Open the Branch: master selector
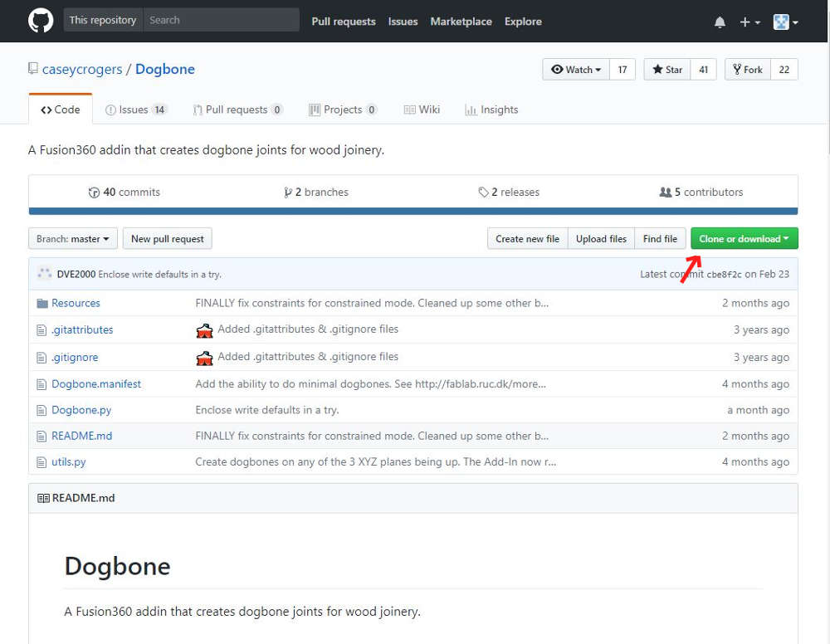 (73, 239)
